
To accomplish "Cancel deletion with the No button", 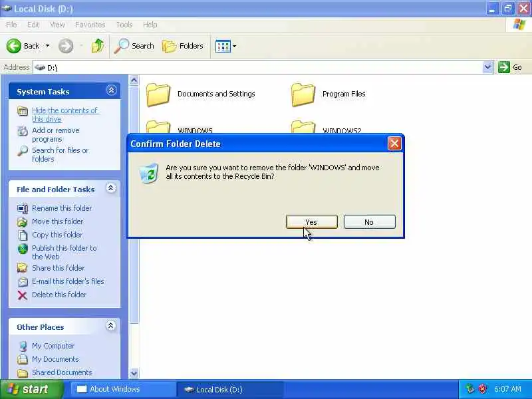I will click(370, 222).
